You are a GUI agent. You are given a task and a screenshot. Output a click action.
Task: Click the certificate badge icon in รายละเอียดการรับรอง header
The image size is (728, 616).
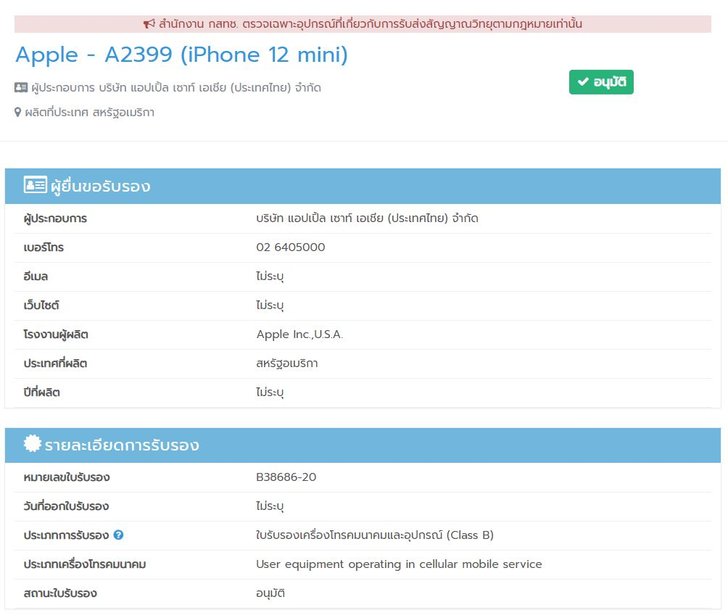point(32,443)
